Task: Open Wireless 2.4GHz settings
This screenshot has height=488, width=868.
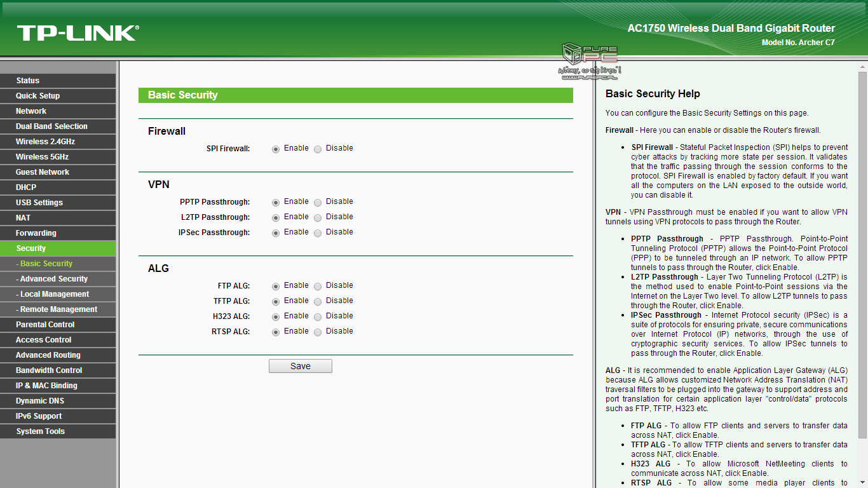Action: [58, 142]
